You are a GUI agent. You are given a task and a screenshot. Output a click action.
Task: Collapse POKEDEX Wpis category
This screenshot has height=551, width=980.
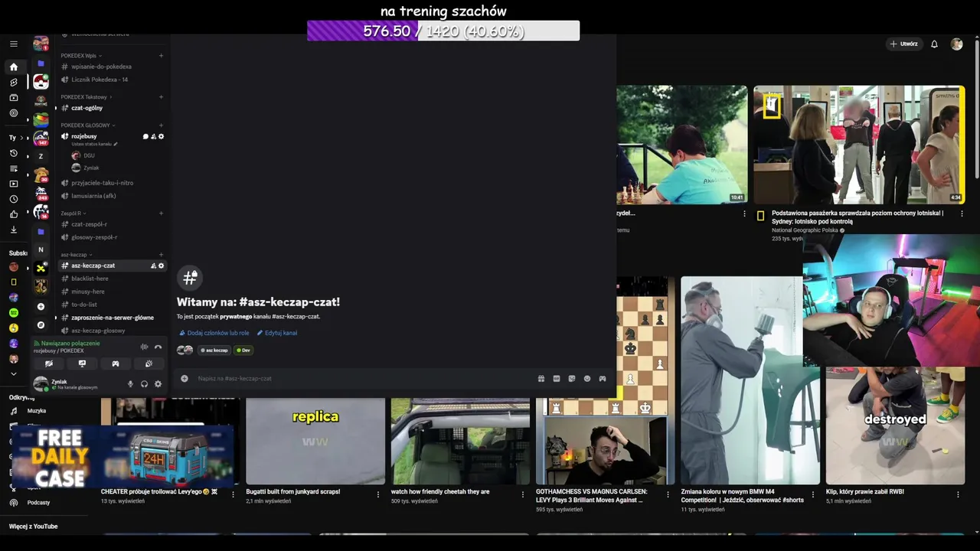81,55
